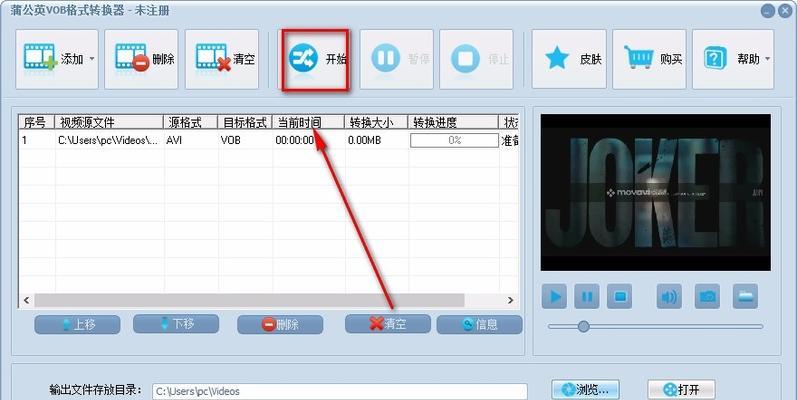The width and height of the screenshot is (797, 400).
Task: Click the VOB target format cell
Action: click(230, 140)
